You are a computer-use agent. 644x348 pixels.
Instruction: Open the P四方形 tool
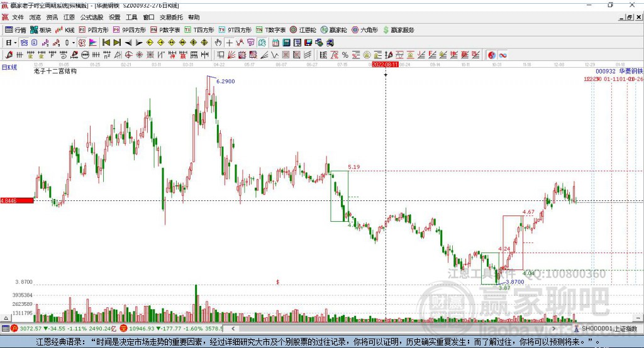tap(94, 30)
